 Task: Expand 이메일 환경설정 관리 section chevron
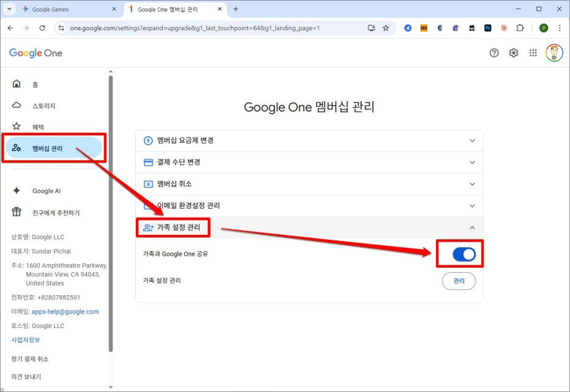[472, 206]
